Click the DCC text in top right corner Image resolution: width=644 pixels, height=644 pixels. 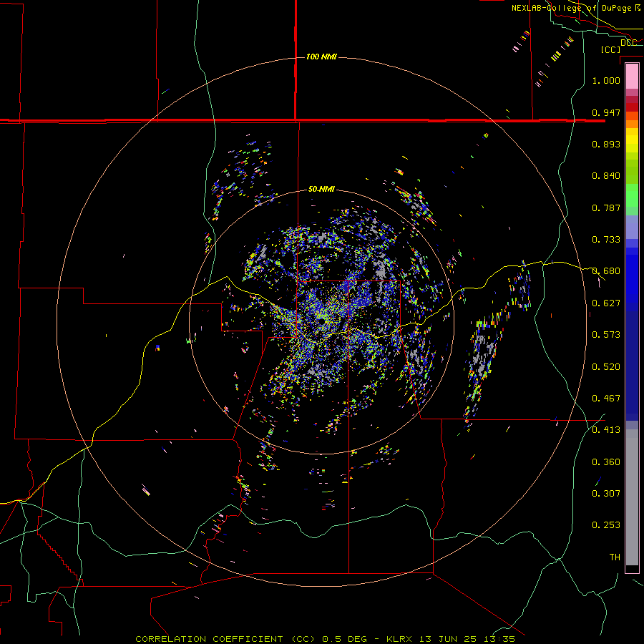click(x=629, y=43)
